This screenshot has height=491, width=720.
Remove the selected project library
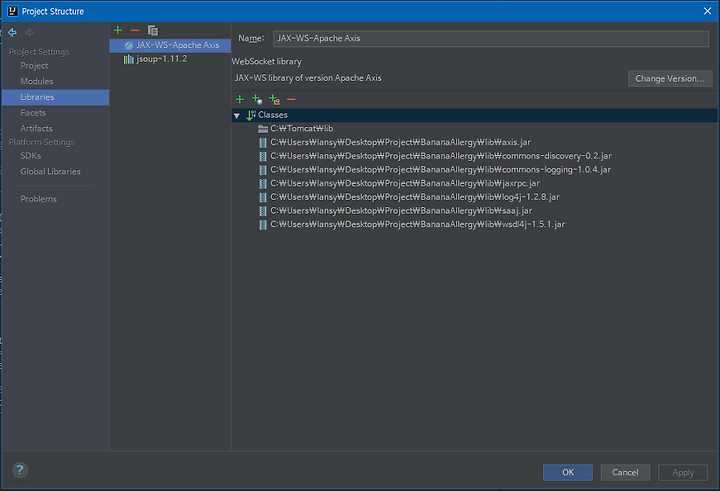click(135, 30)
